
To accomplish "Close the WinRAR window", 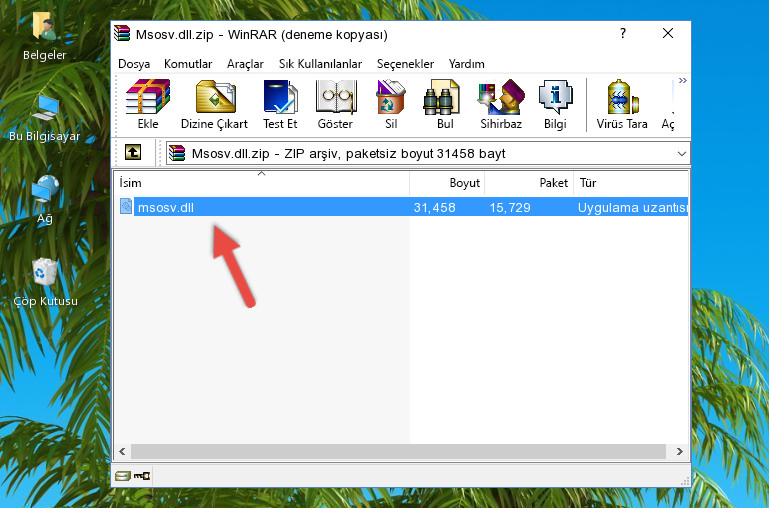I will point(667,33).
